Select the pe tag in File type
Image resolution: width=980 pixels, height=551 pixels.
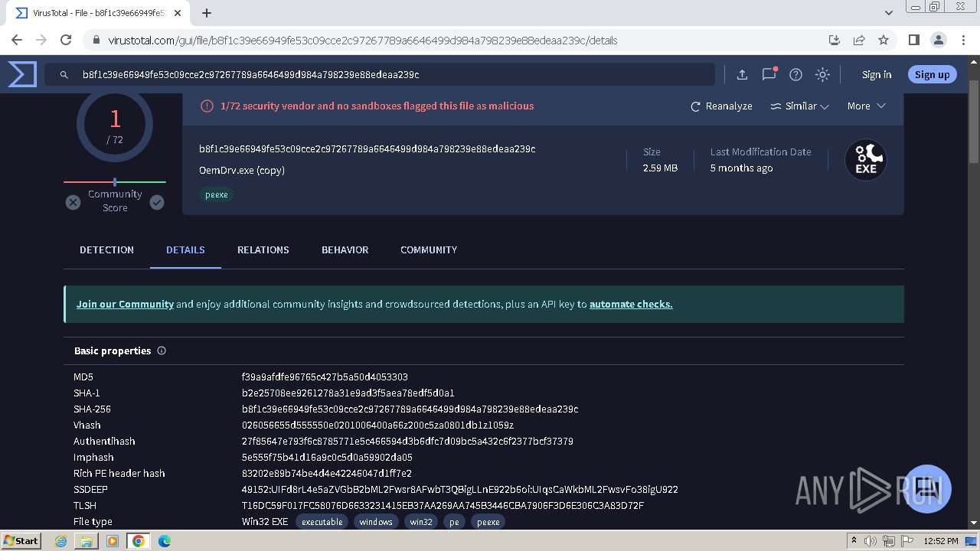pyautogui.click(x=454, y=522)
